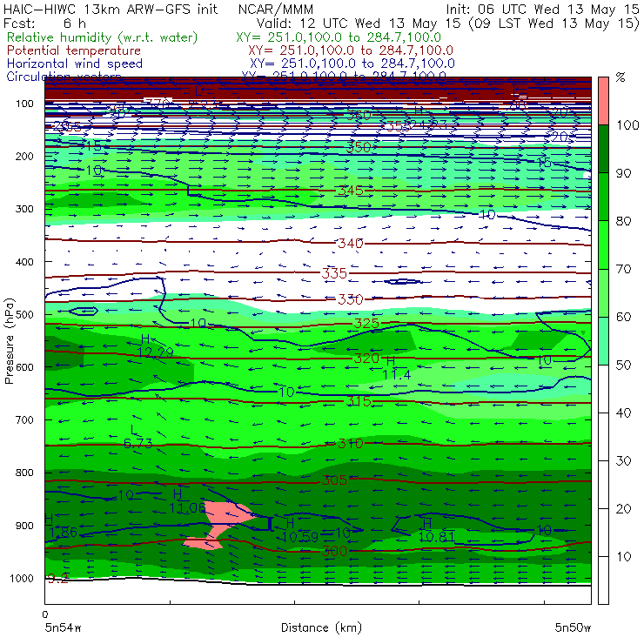Click the 'Fcst: 6 h' forecast label
Viewport: 644px width, 644px height.
pos(44,23)
